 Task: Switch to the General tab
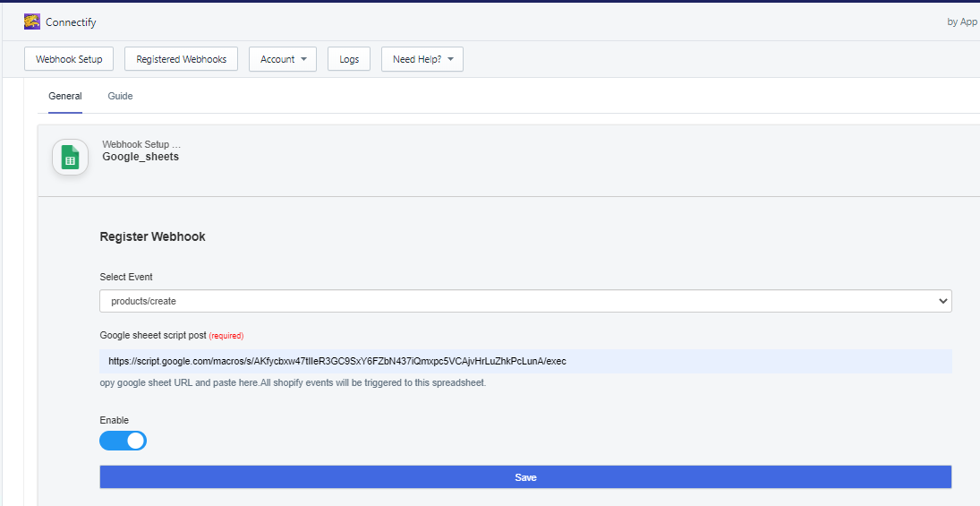click(x=65, y=96)
